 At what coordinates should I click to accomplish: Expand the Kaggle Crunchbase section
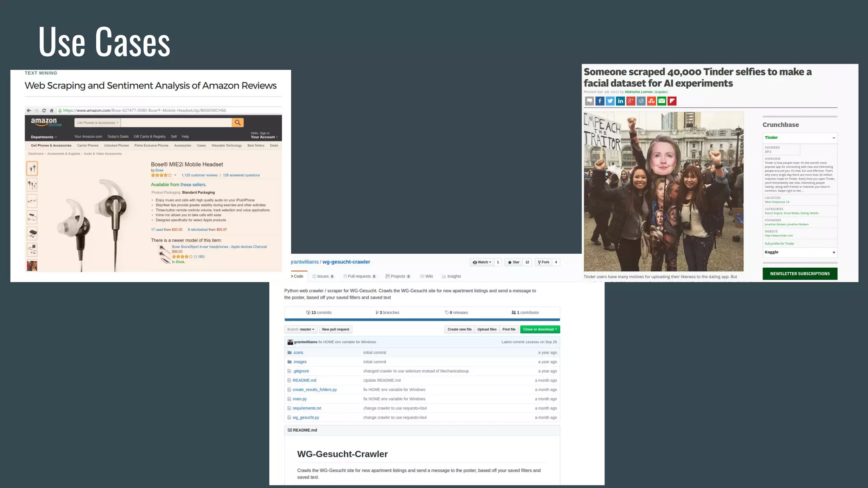tap(834, 252)
